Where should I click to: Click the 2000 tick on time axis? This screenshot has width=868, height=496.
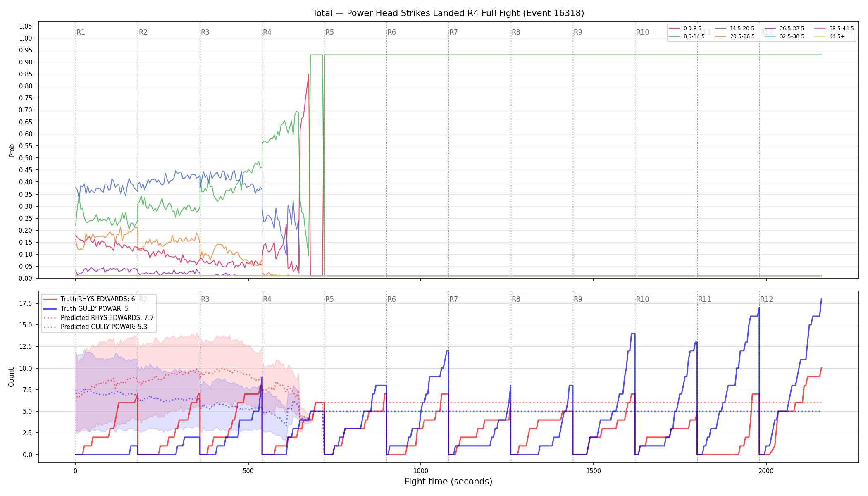(766, 470)
